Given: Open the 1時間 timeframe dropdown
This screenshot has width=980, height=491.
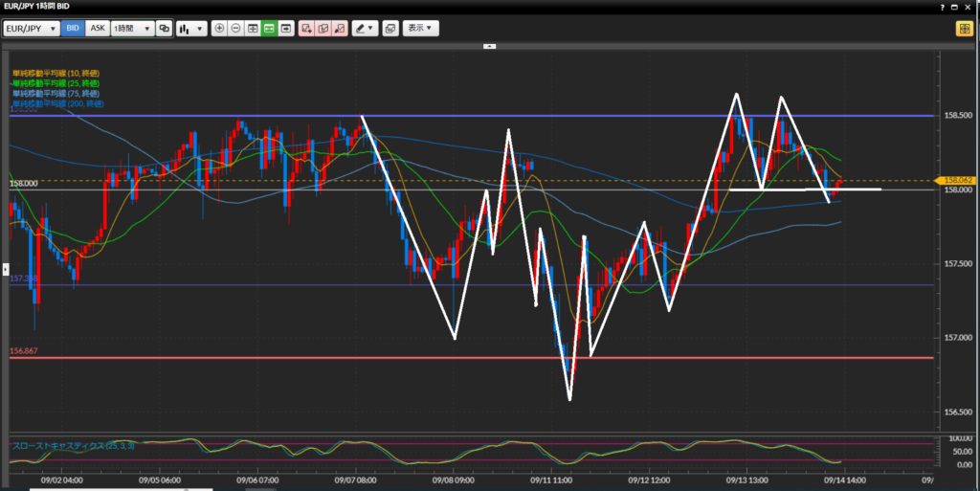Looking at the screenshot, I should tap(132, 29).
